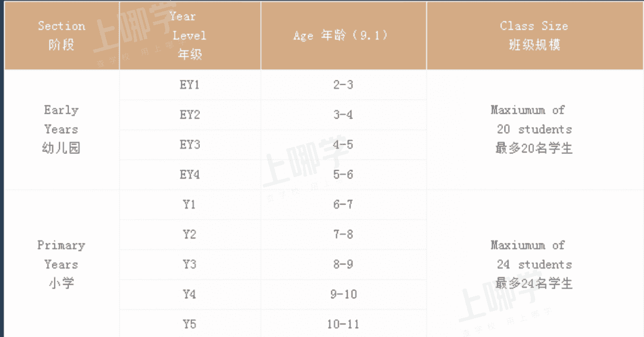Click the Y5 year level cell
The height and width of the screenshot is (337, 644).
190,324
